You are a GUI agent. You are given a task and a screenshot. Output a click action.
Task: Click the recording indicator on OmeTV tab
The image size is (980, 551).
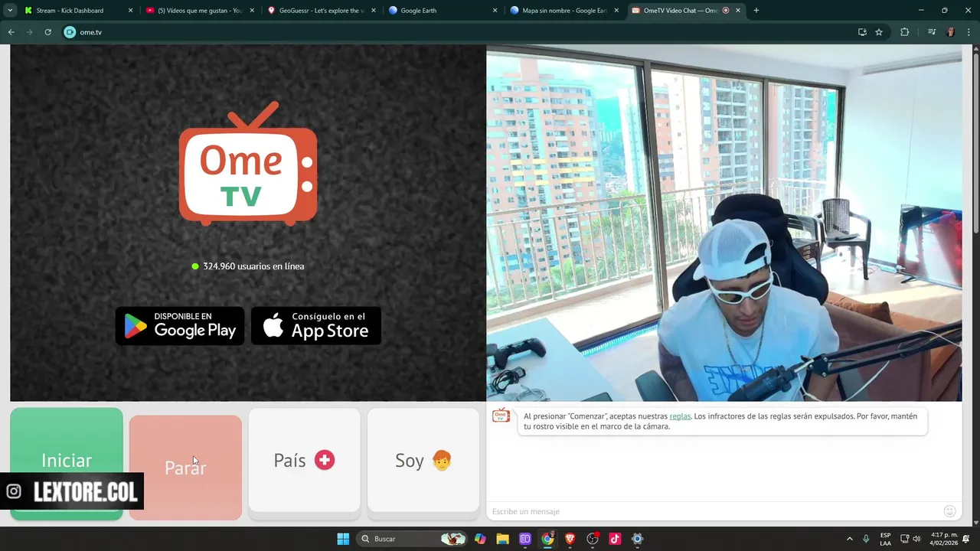coord(726,11)
